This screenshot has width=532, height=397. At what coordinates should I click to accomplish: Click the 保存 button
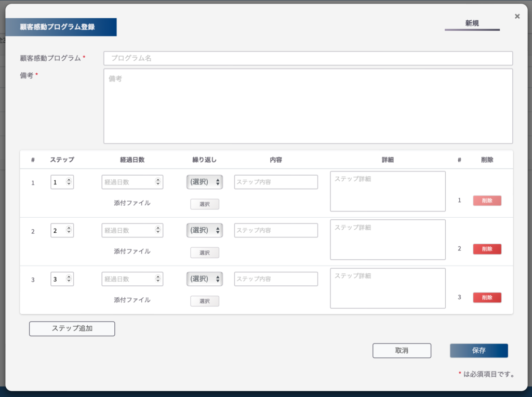point(478,351)
